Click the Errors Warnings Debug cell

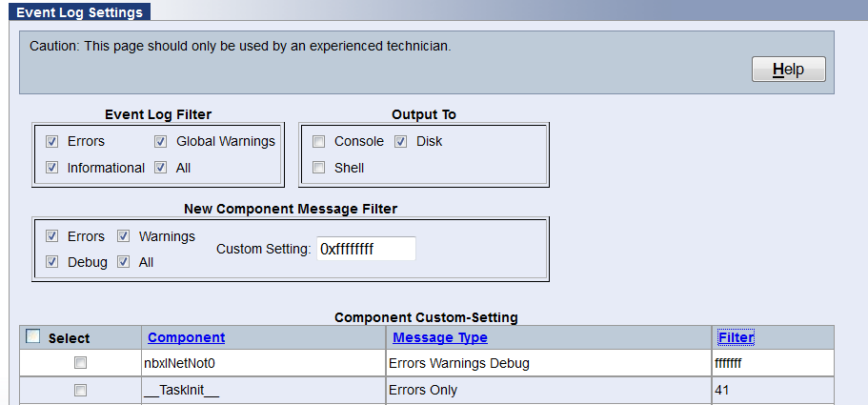tap(549, 363)
